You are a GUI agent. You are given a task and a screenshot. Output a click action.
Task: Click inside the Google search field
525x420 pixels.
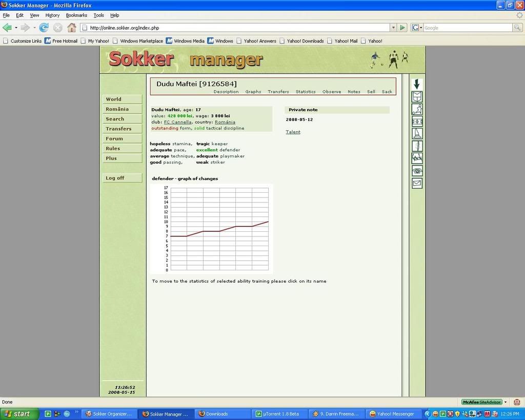tap(467, 28)
